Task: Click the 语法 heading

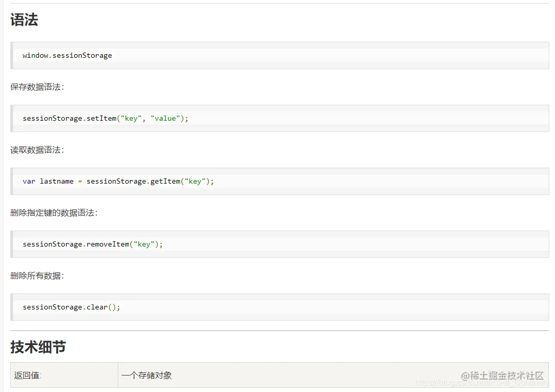Action: 24,20
